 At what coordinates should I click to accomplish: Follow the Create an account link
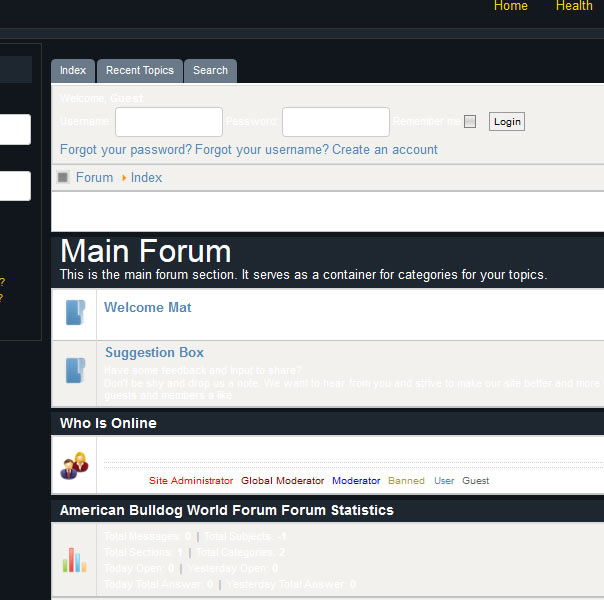pyautogui.click(x=385, y=149)
